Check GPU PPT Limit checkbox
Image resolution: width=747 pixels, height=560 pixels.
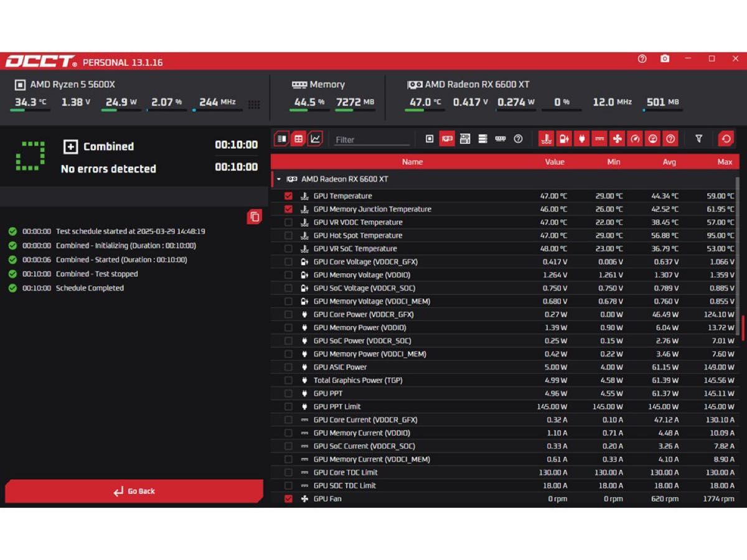[288, 406]
